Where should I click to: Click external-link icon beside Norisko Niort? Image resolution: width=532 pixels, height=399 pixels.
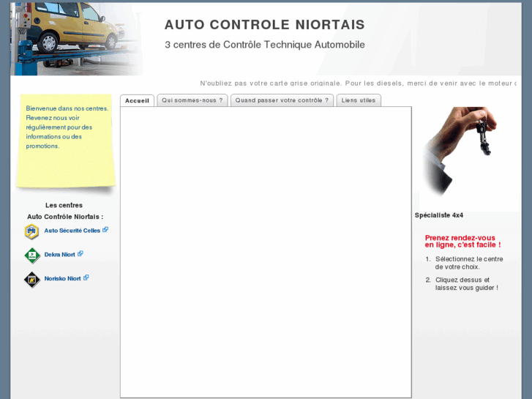click(x=86, y=277)
